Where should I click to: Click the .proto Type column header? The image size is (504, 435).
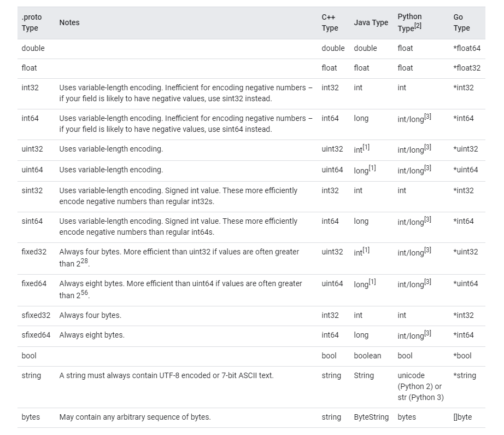31,22
